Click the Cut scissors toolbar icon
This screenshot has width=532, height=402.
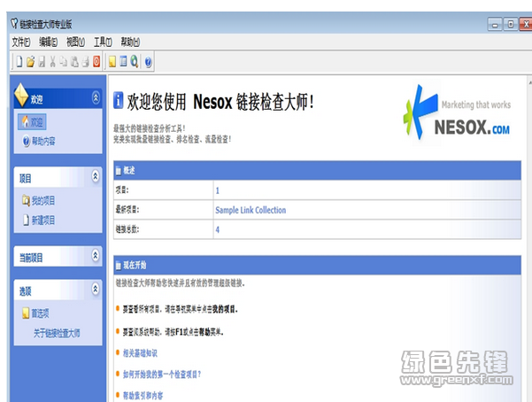point(52,61)
